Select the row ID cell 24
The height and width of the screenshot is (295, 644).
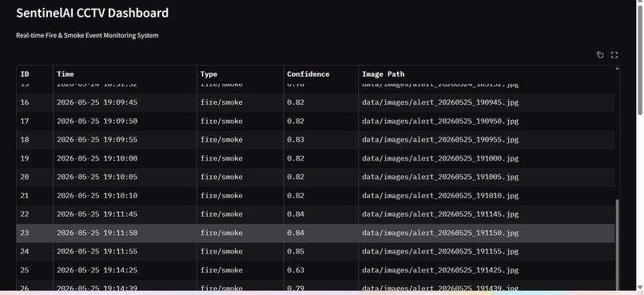(35, 252)
